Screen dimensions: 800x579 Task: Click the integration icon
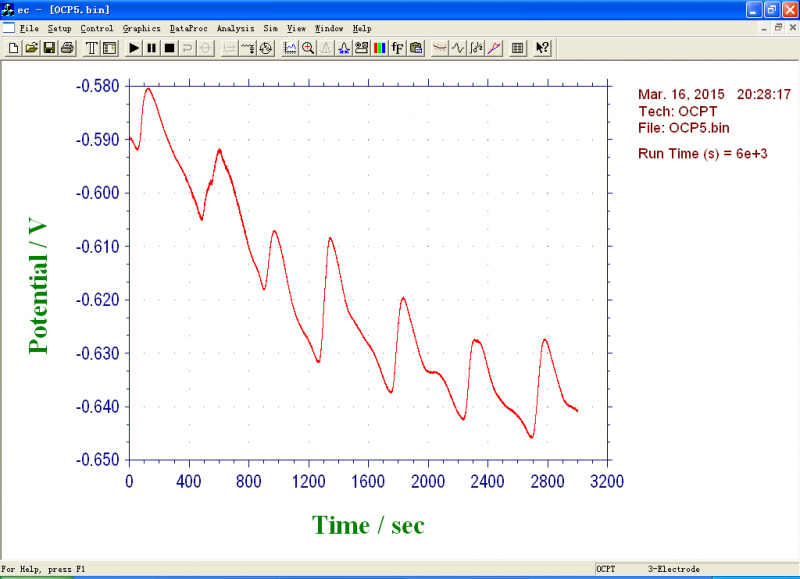[476, 48]
